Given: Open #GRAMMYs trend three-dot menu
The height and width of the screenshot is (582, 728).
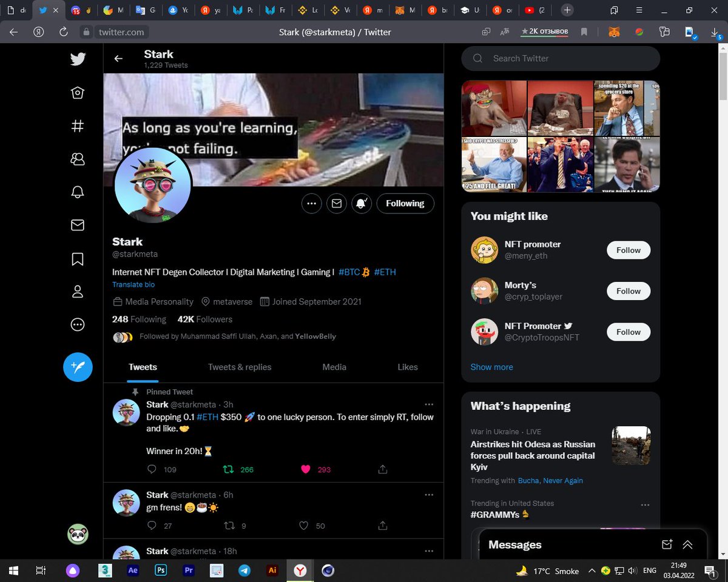Looking at the screenshot, I should coord(645,504).
